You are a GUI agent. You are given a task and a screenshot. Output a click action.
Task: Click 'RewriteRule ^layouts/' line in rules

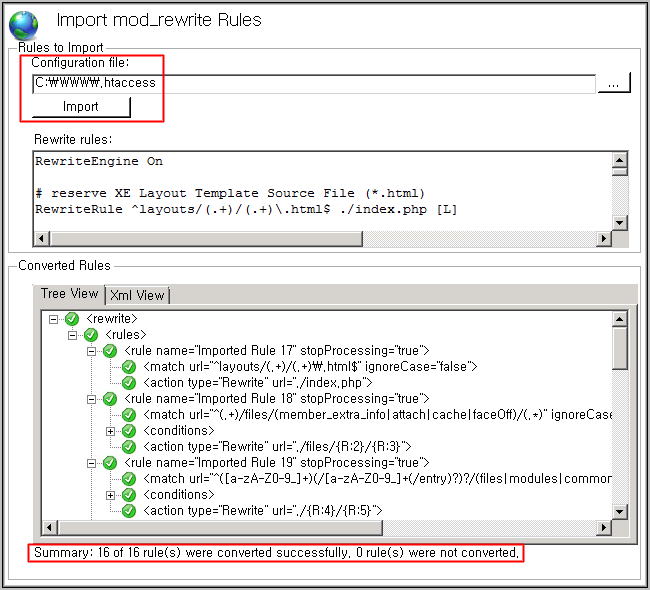tap(246, 209)
